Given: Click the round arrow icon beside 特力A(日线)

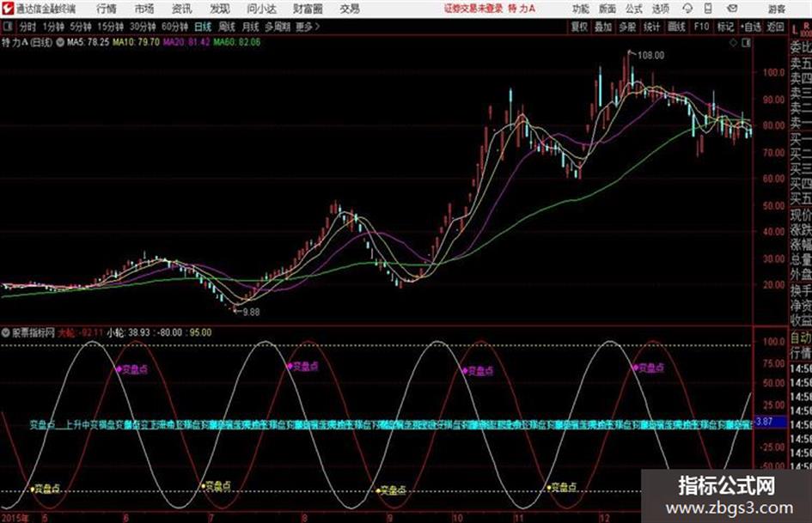Looking at the screenshot, I should click(59, 42).
